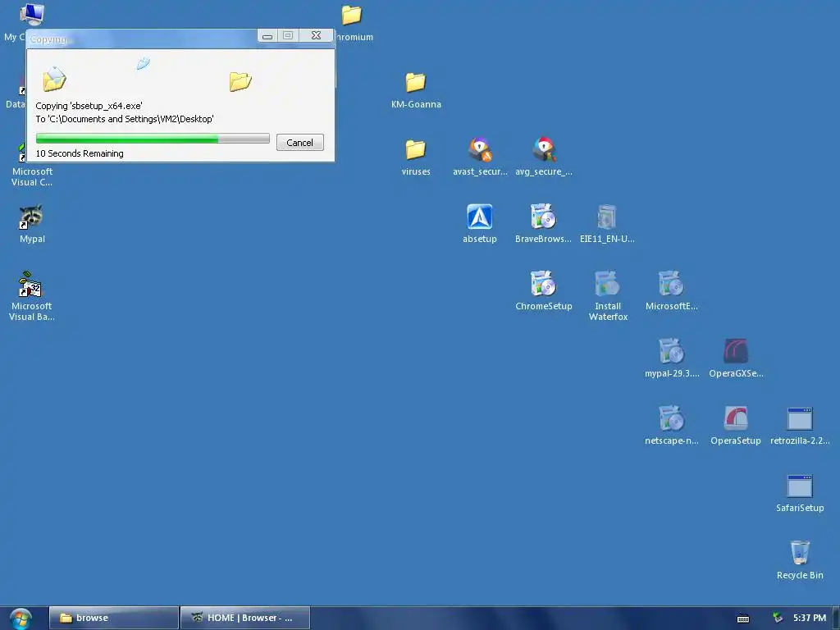Click the Copying 'sbsetup_x64.exe' text

89,106
